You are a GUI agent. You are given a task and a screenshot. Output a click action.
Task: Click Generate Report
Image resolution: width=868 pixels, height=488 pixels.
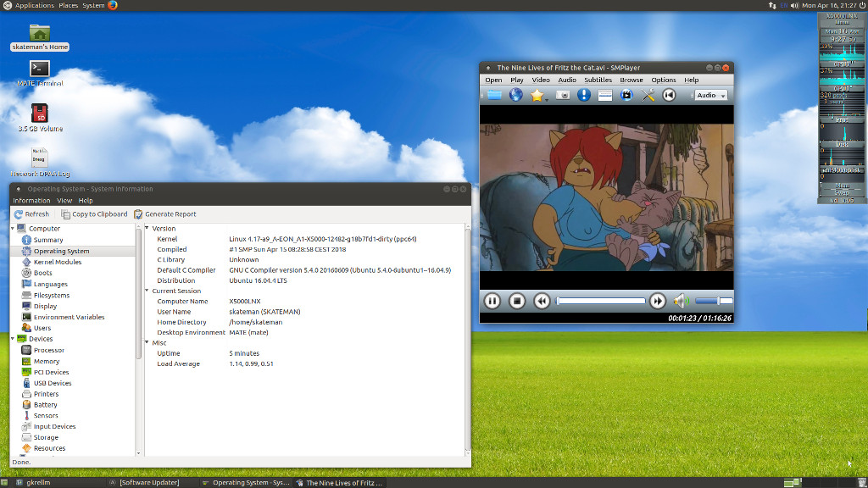coord(165,214)
